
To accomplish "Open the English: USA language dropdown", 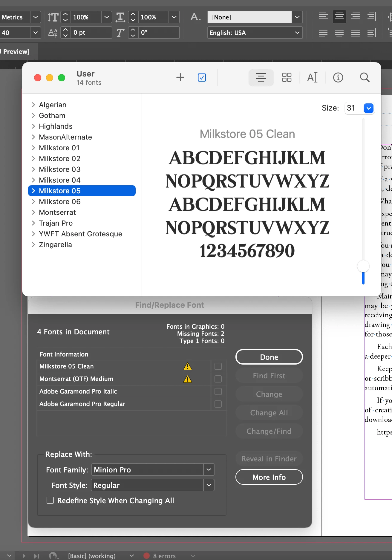I will click(x=255, y=33).
